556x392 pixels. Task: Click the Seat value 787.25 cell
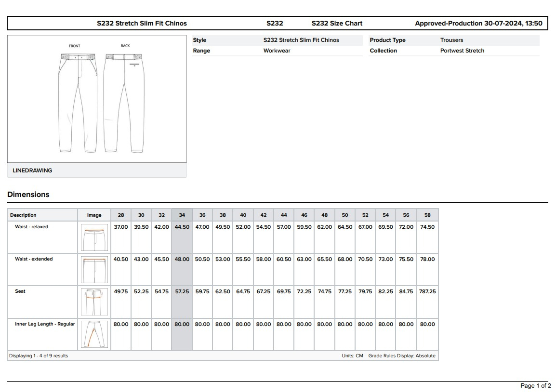coord(427,291)
